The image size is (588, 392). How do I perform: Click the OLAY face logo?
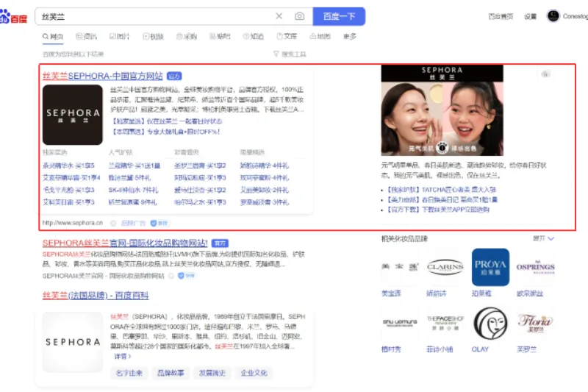tap(490, 323)
